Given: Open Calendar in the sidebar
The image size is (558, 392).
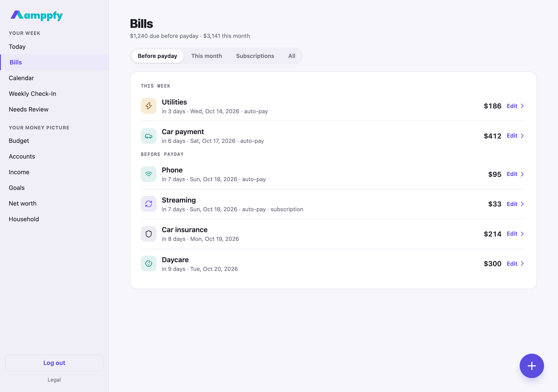Looking at the screenshot, I should [54, 78].
